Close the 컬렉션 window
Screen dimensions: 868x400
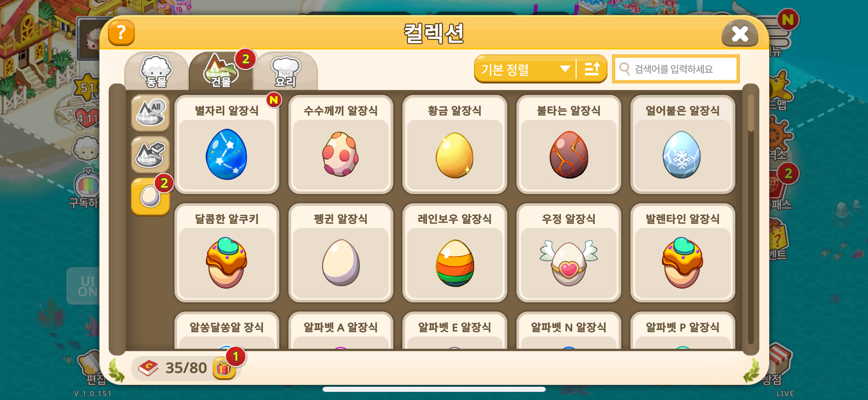pos(740,33)
